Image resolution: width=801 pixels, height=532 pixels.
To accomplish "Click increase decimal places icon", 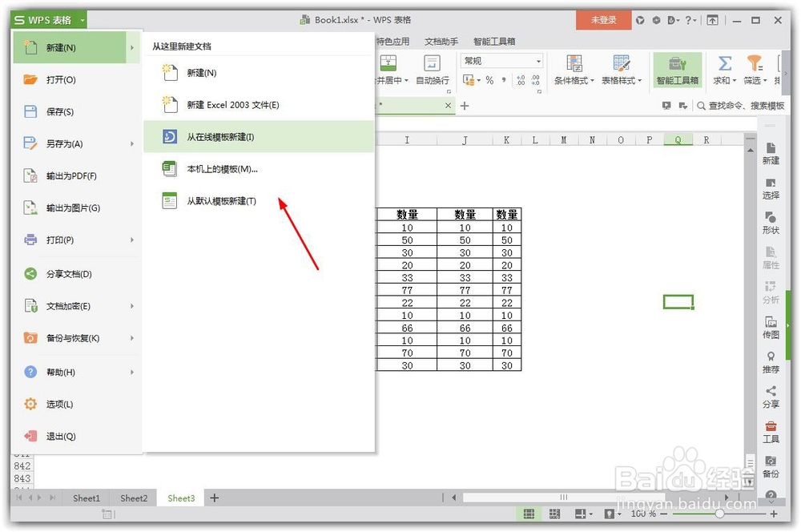I will [x=521, y=80].
